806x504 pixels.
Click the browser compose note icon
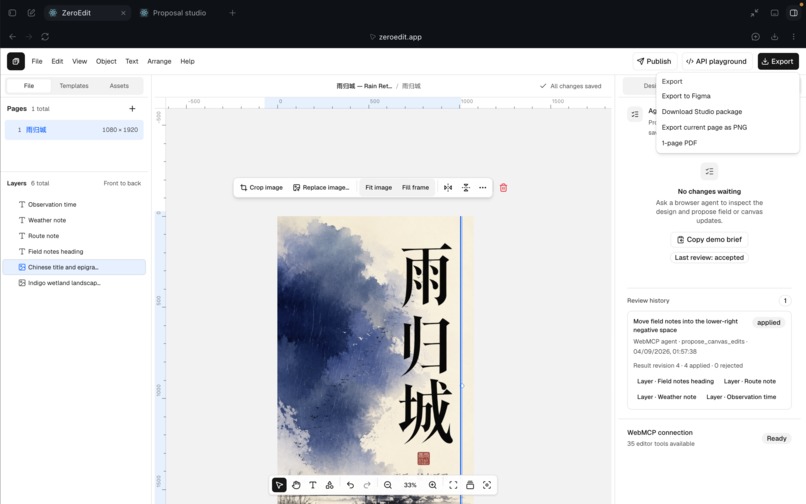[31, 13]
